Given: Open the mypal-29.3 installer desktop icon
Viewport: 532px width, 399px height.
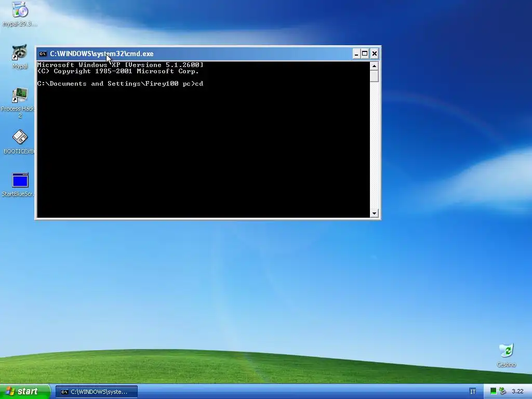Looking at the screenshot, I should 20,14.
